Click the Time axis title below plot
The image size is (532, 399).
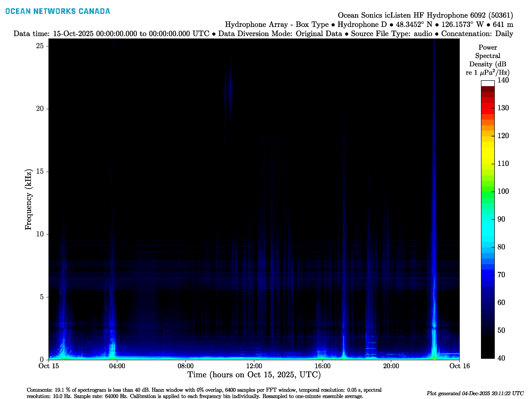254,375
